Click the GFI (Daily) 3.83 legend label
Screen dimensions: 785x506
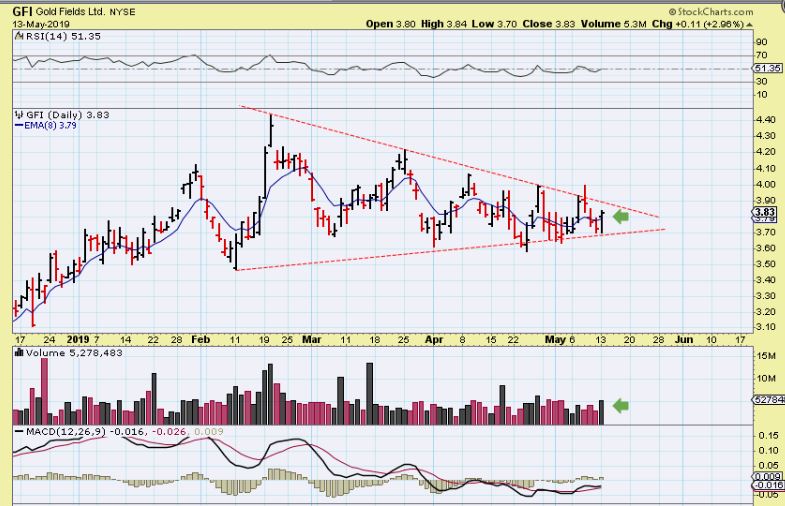[68, 115]
